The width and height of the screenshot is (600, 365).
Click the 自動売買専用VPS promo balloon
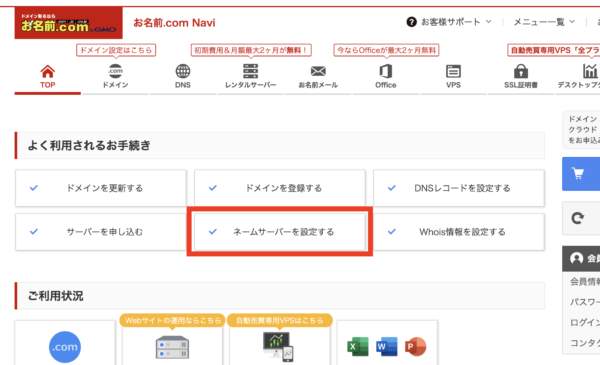point(554,50)
